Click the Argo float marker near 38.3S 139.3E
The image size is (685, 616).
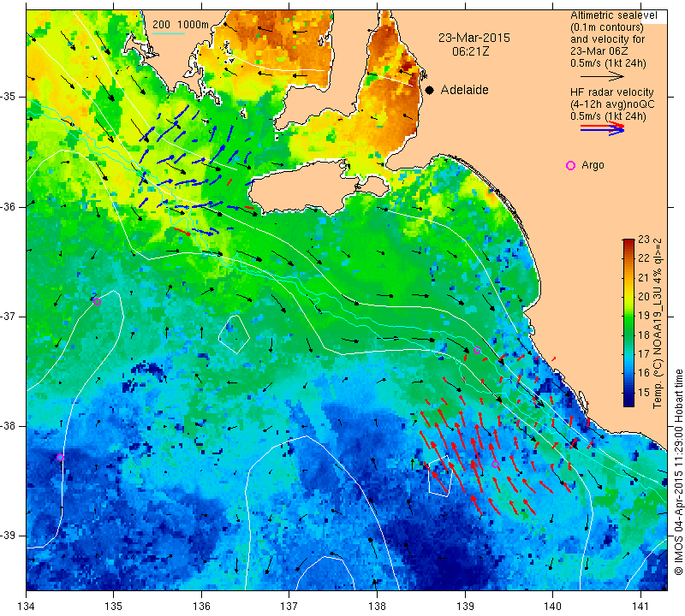point(495,464)
